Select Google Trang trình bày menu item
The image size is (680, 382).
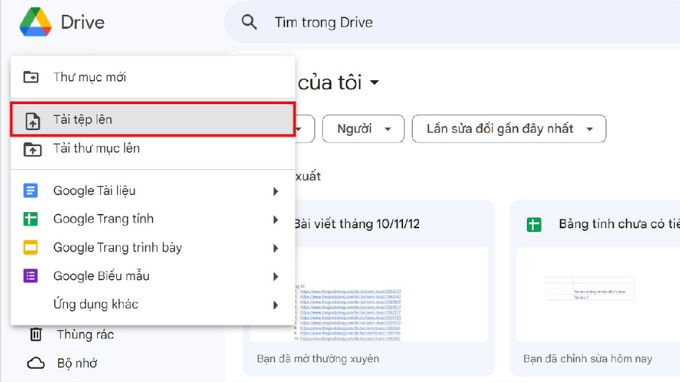click(153, 248)
